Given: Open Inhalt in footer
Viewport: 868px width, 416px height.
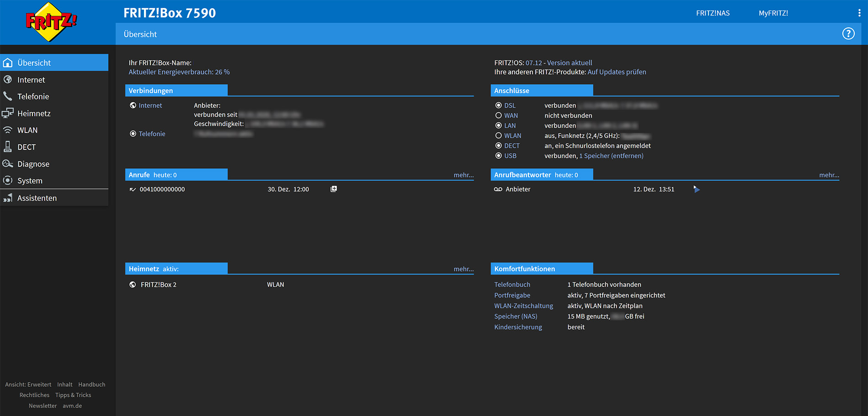Looking at the screenshot, I should coord(64,384).
